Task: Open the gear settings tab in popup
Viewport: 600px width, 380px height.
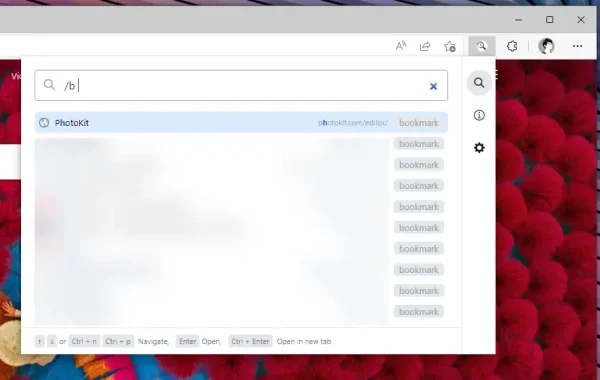Action: 479,148
